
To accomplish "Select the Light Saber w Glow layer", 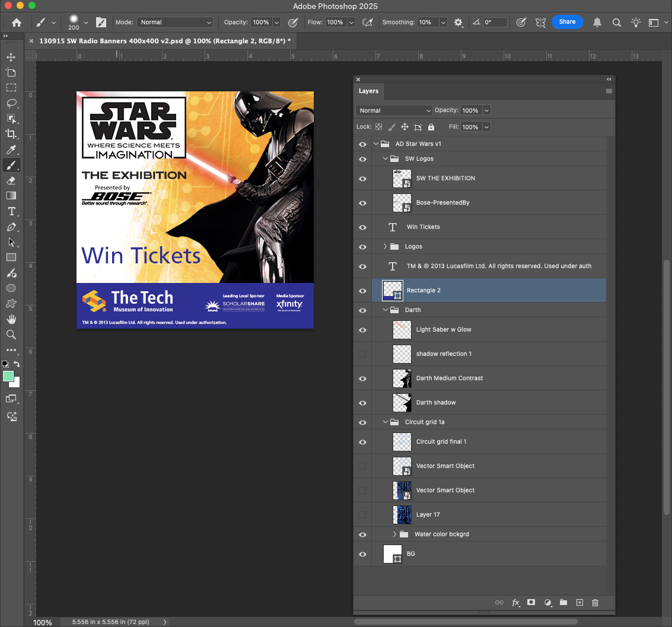I will [x=489, y=330].
